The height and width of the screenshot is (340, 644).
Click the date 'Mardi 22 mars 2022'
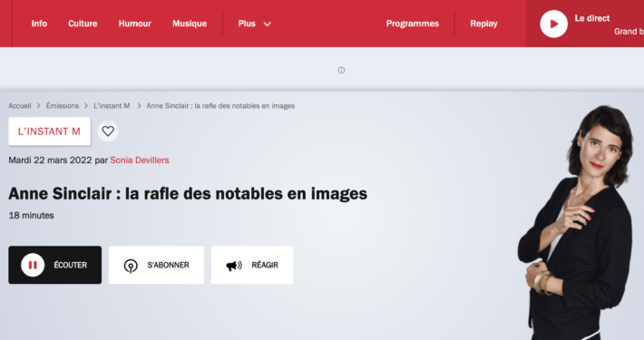tap(50, 160)
